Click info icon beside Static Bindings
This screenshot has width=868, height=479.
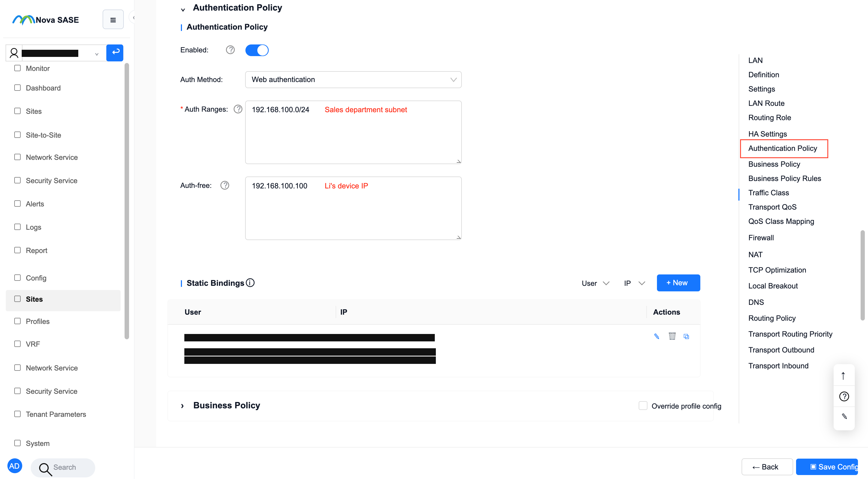click(250, 282)
